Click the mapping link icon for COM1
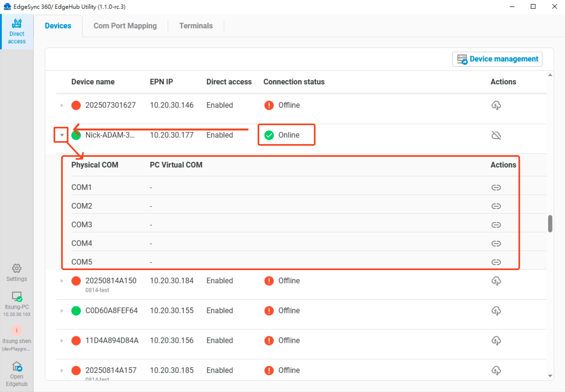Screen dimensions: 565x392 tap(496, 187)
